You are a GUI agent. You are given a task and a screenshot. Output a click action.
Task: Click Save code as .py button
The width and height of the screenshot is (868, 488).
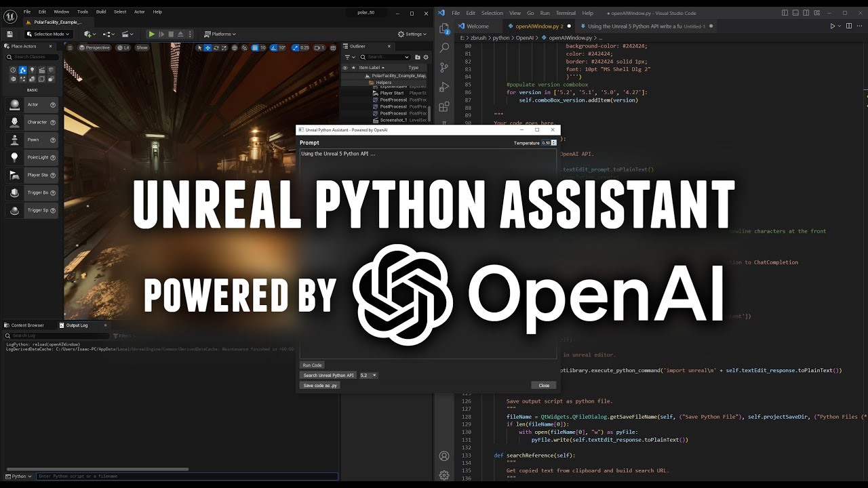pyautogui.click(x=320, y=386)
